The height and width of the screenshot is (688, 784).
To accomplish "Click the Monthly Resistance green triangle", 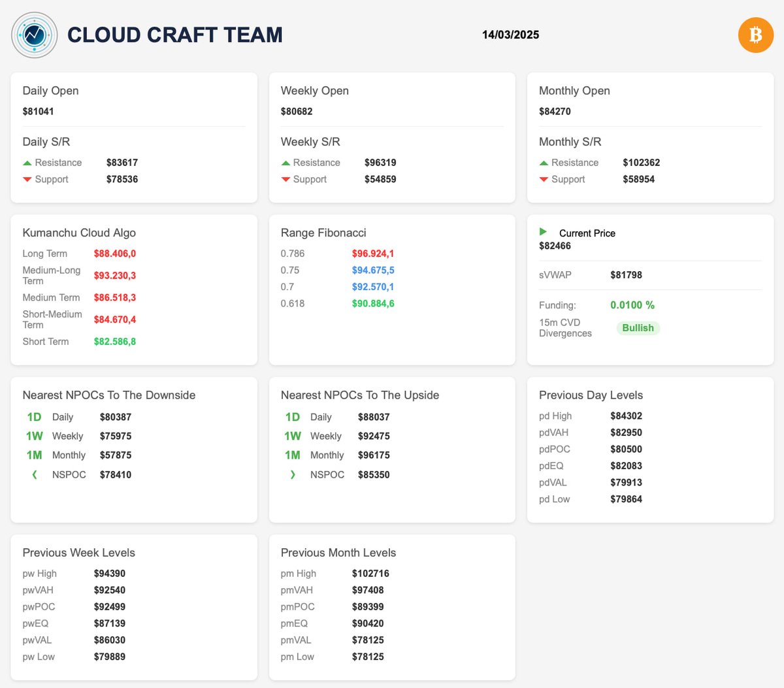I will pyautogui.click(x=544, y=163).
